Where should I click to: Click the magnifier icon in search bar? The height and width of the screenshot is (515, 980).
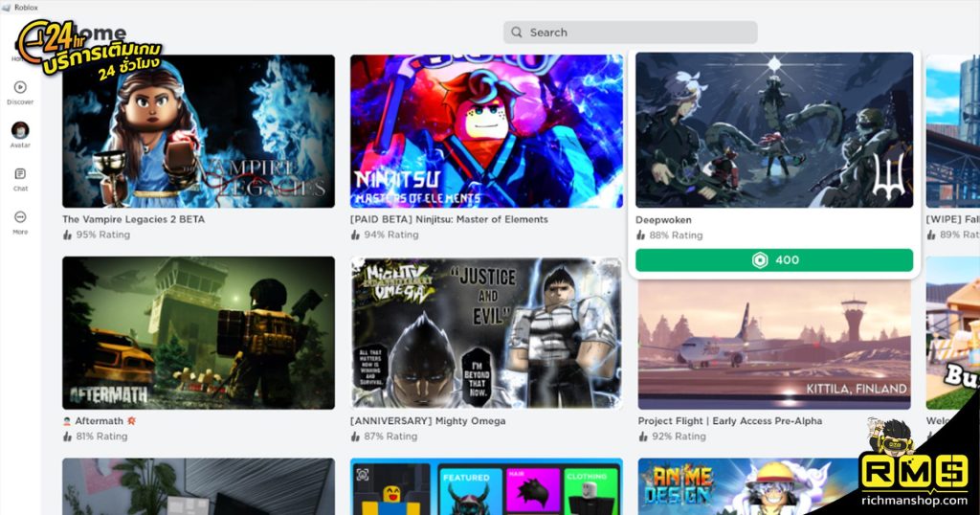click(518, 33)
